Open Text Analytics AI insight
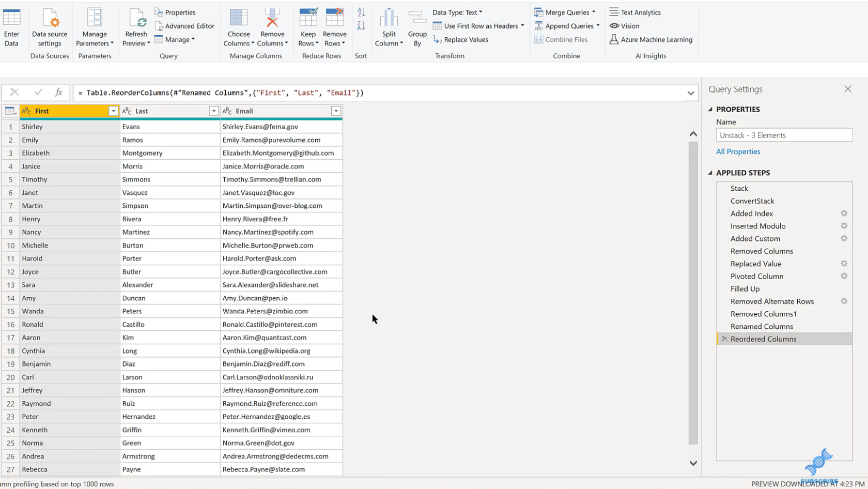Screen dimensions: 868x489 (635, 12)
